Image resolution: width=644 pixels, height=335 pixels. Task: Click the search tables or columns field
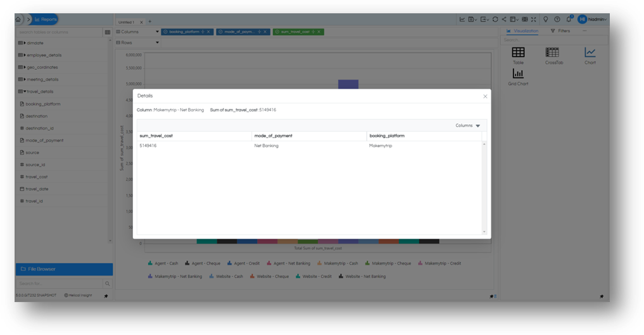coord(59,32)
